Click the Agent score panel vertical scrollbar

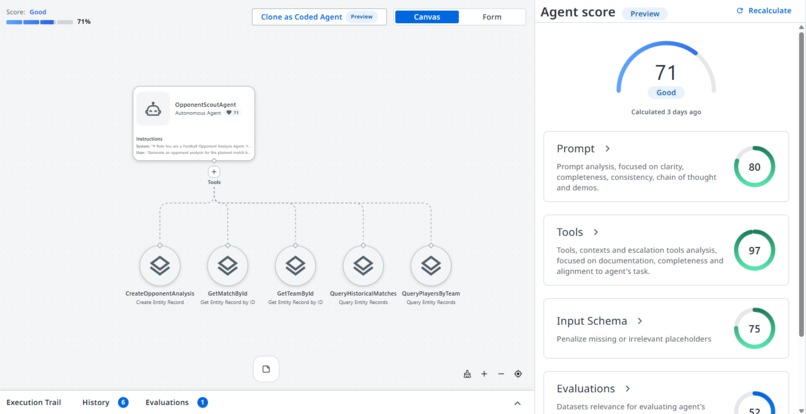[801, 185]
